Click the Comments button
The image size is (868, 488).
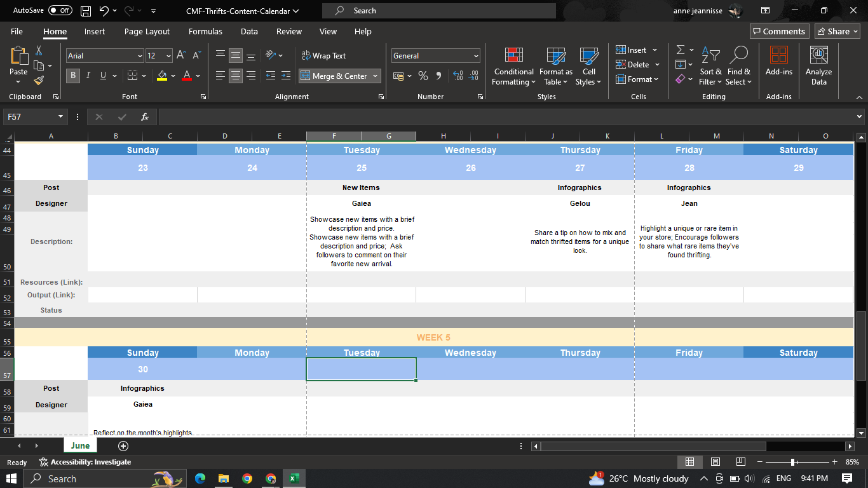pyautogui.click(x=778, y=31)
